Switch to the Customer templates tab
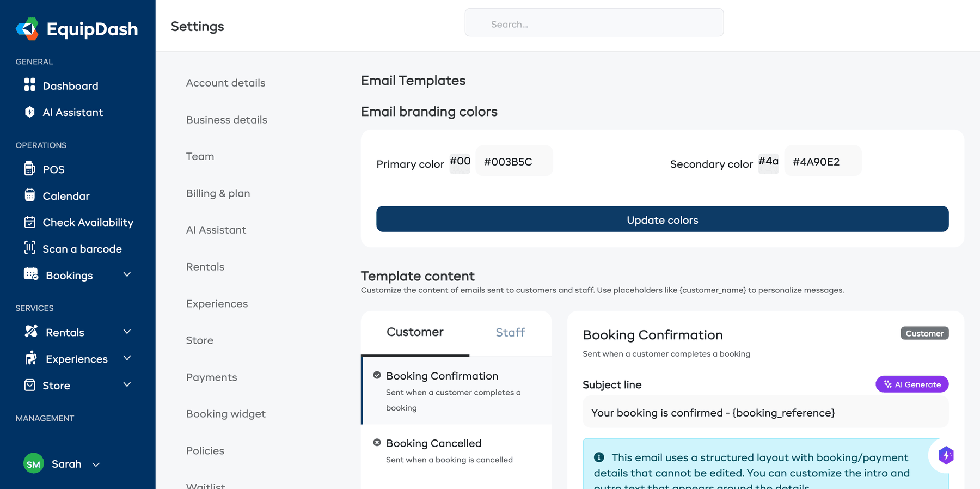Image resolution: width=980 pixels, height=489 pixels. pyautogui.click(x=415, y=333)
